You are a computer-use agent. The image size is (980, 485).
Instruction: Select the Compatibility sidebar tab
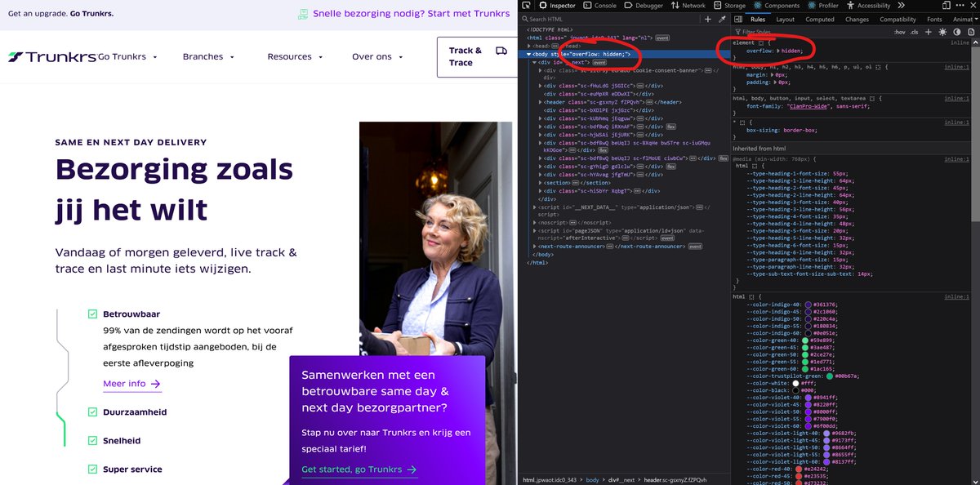coord(898,19)
